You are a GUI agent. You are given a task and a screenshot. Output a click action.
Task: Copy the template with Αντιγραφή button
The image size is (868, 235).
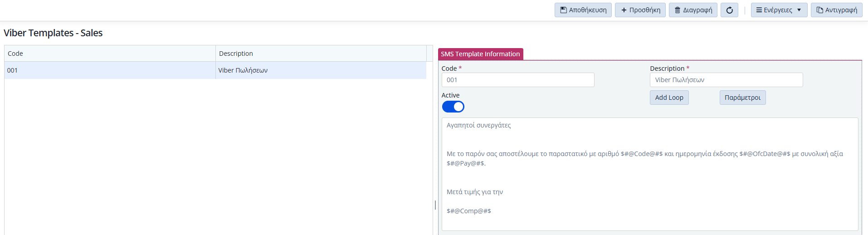[836, 10]
